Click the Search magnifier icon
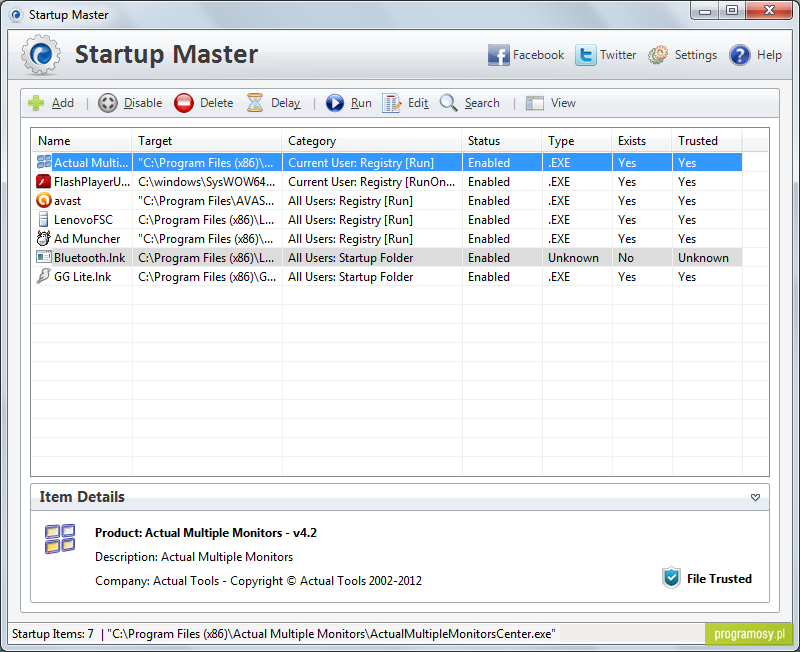Screen dimensions: 800x652 (x=448, y=103)
